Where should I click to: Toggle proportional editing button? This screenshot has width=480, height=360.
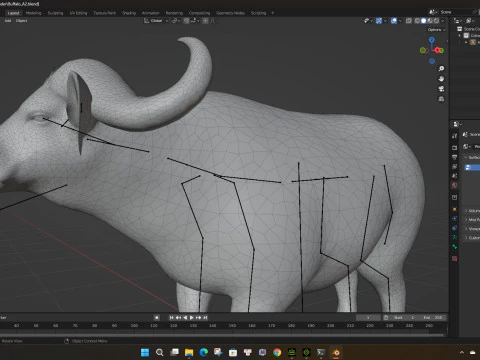(205, 21)
